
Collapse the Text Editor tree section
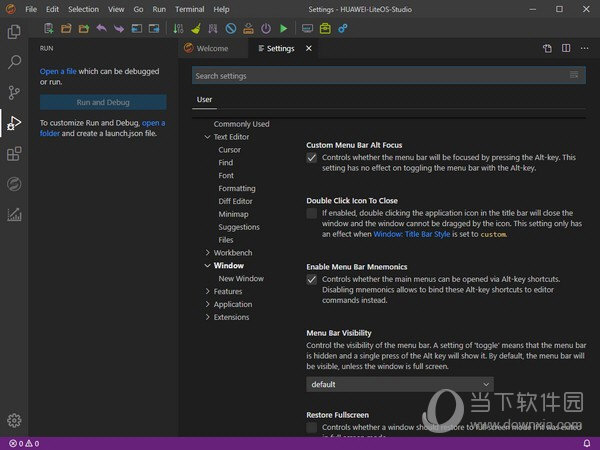click(x=207, y=137)
